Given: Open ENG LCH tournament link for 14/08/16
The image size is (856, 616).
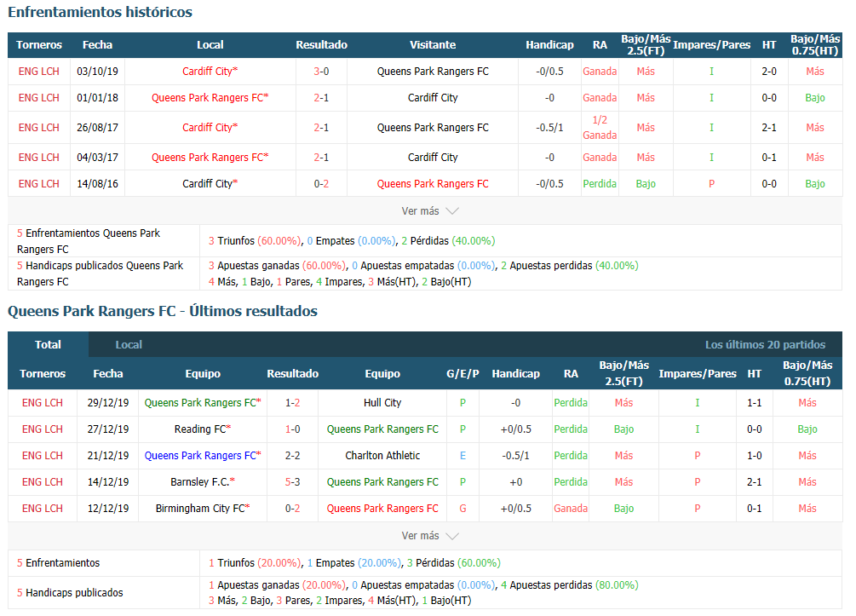Looking at the screenshot, I should coord(39,183).
